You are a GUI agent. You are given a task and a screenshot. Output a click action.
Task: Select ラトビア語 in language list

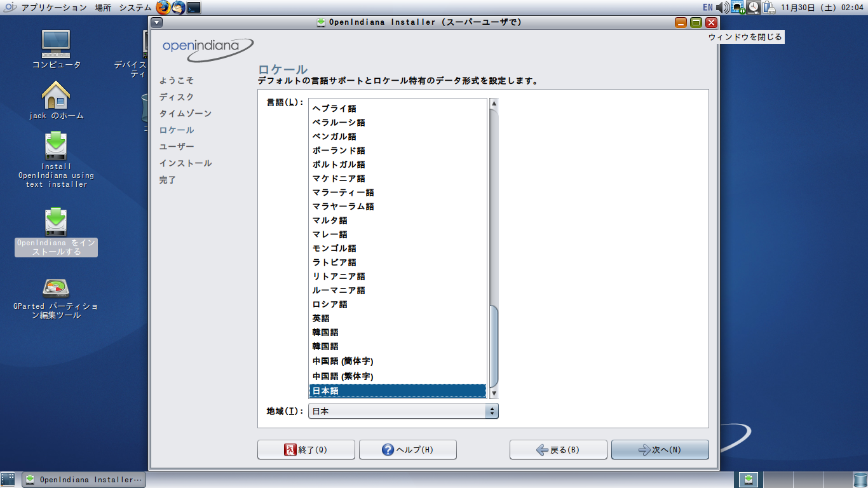398,262
